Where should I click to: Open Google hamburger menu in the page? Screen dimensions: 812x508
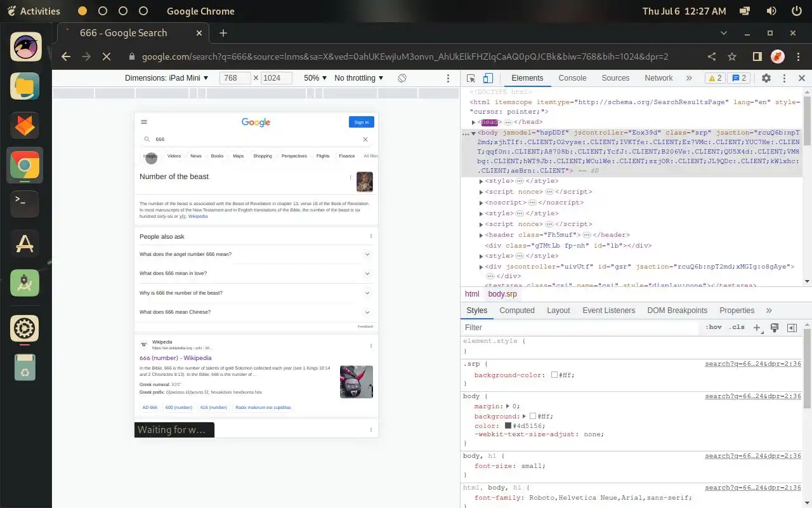pos(144,122)
